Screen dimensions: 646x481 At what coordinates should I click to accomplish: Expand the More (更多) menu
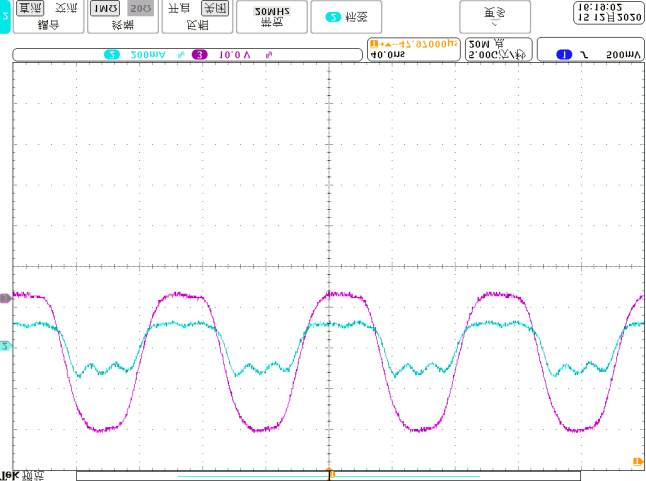[x=495, y=16]
